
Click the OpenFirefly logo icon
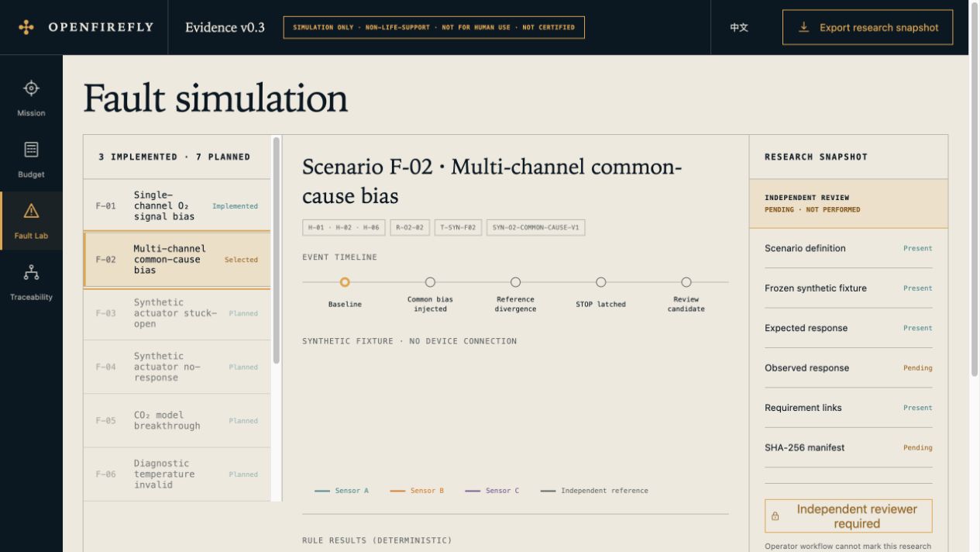[x=26, y=27]
